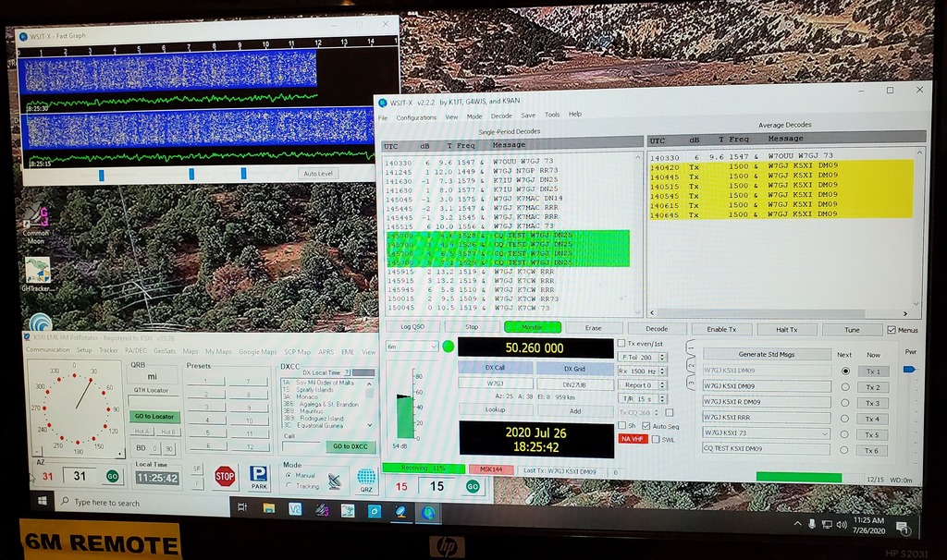The width and height of the screenshot is (947, 560).
Task: Show hidden system tray icons chevron
Action: [797, 524]
